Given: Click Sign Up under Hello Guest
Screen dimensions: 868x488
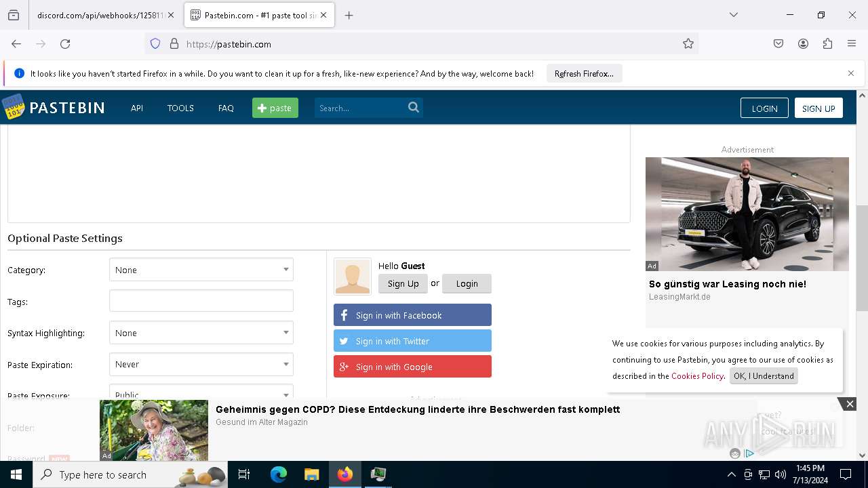Looking at the screenshot, I should (403, 283).
